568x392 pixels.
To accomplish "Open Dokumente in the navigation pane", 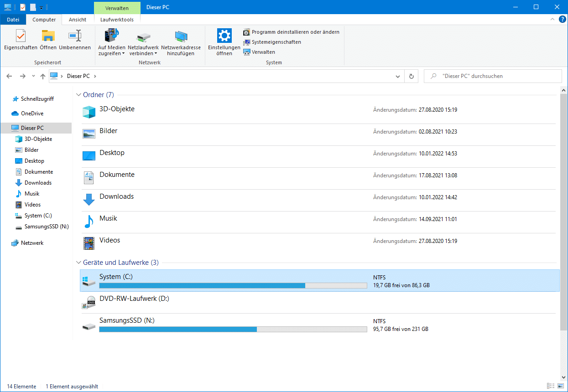I will click(x=34, y=172).
